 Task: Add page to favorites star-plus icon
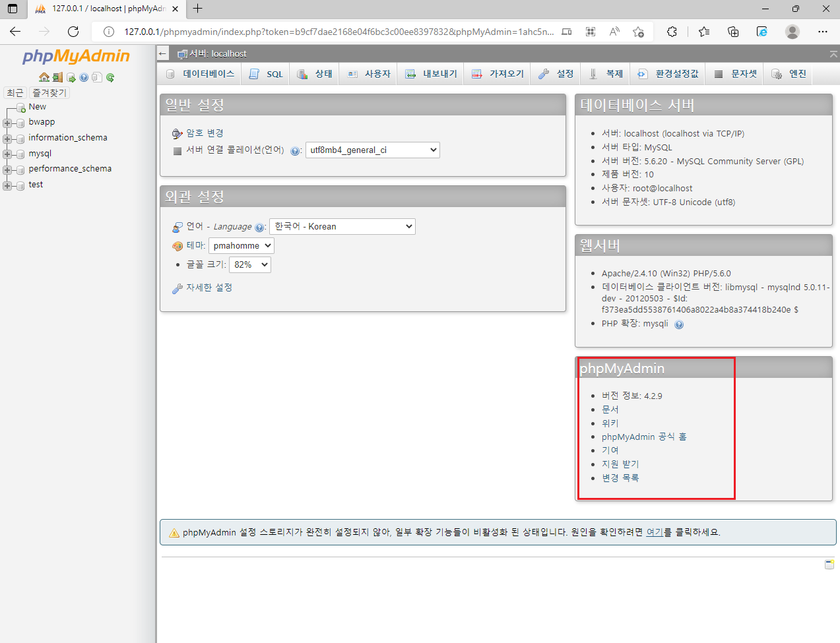click(638, 32)
